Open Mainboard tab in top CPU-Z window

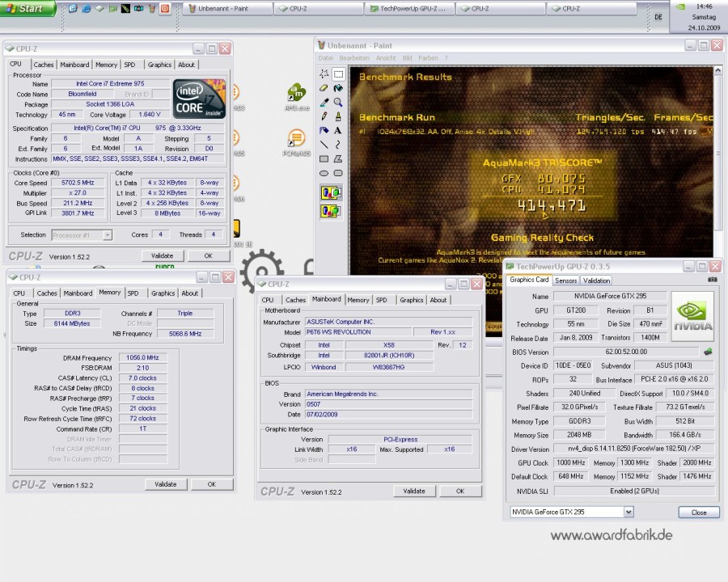pos(74,65)
